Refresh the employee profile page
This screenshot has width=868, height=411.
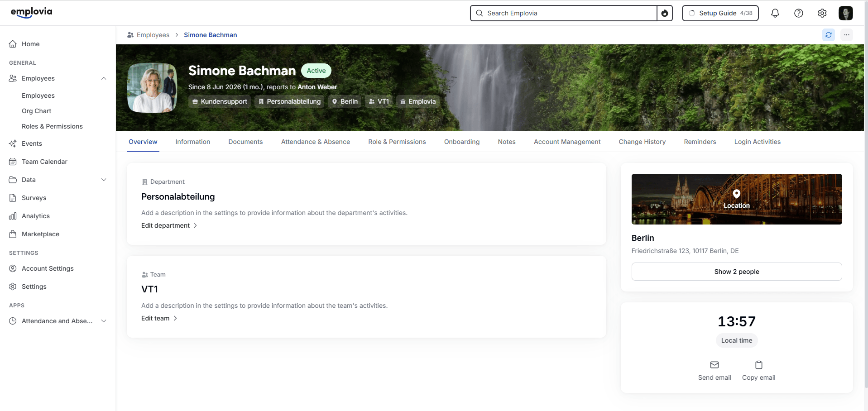click(x=829, y=35)
